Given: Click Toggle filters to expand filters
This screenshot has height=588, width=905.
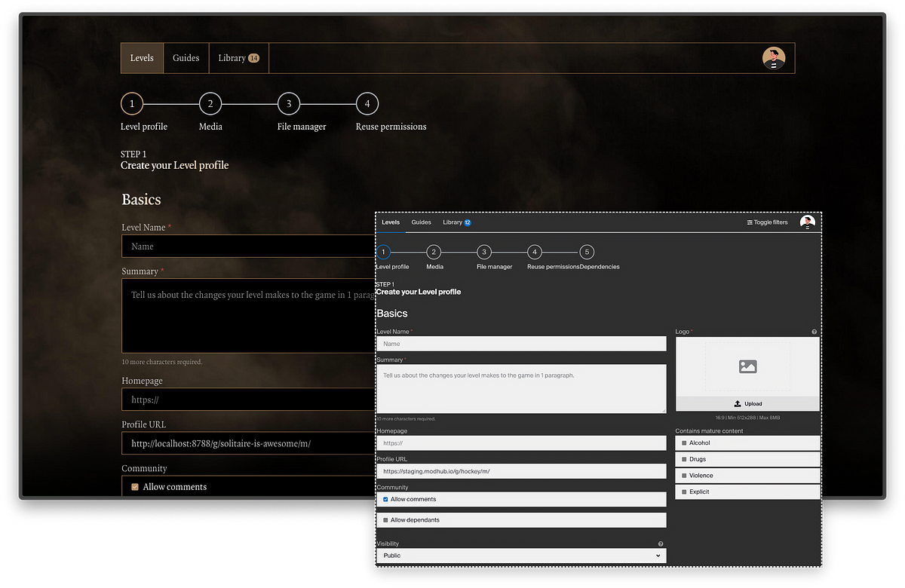Looking at the screenshot, I should click(767, 222).
